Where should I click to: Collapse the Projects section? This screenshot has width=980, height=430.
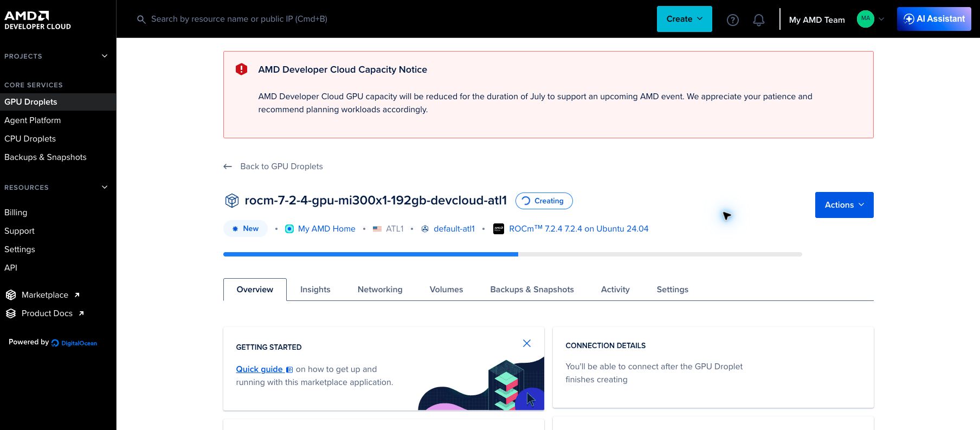point(105,56)
